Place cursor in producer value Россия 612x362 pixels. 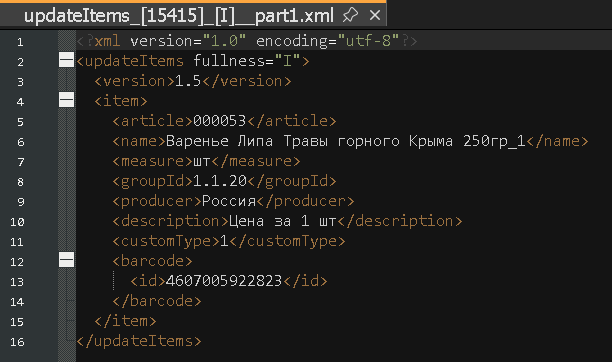(x=229, y=201)
